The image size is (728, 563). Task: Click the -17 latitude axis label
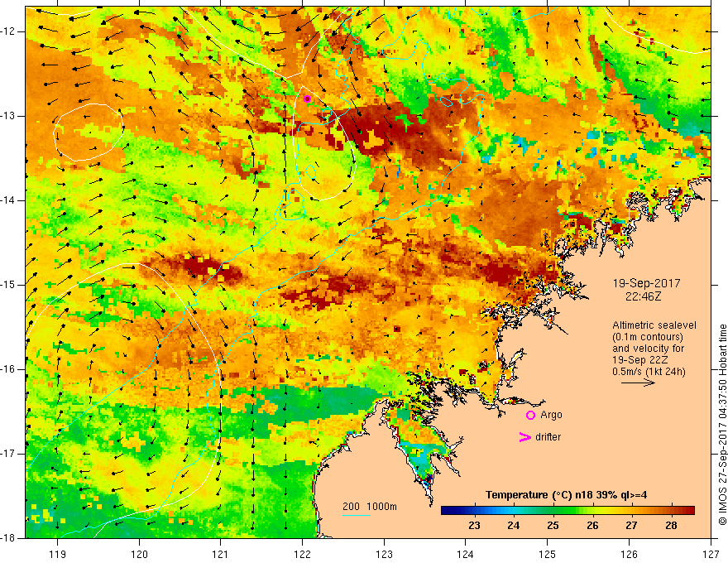point(8,454)
